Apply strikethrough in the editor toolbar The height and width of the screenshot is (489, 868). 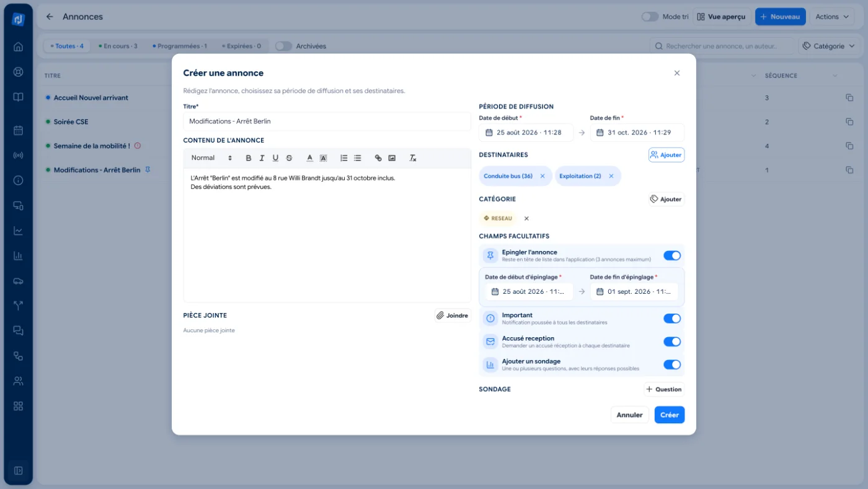pos(289,158)
